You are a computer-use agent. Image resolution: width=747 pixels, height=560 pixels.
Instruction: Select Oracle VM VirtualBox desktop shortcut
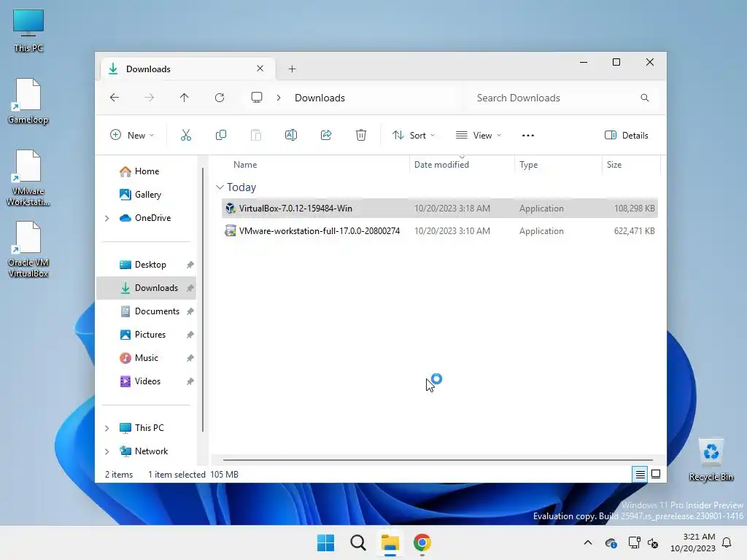tap(28, 249)
